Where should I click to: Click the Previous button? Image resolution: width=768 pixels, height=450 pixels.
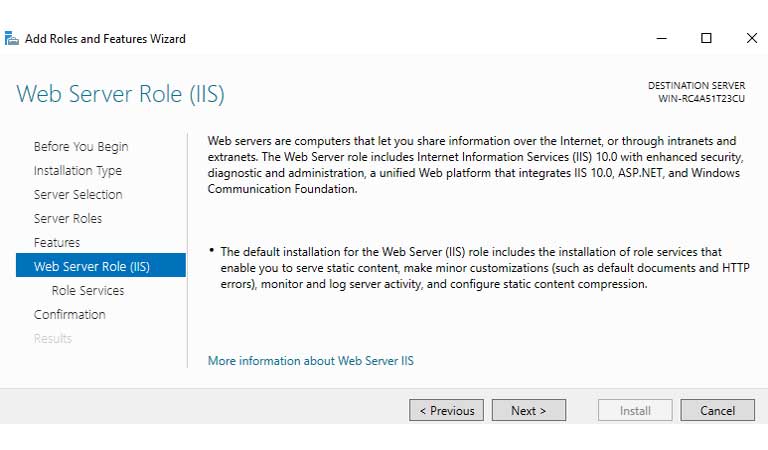tap(446, 410)
